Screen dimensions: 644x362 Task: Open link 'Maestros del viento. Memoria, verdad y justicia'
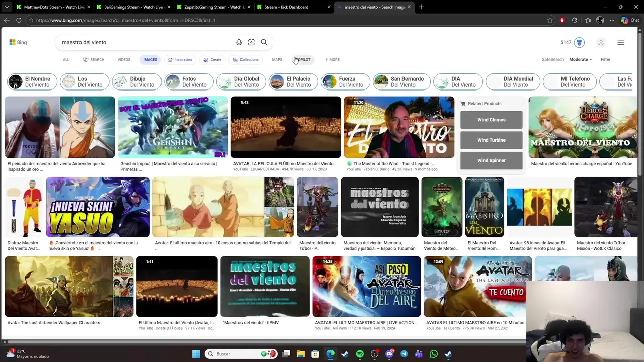point(379,245)
